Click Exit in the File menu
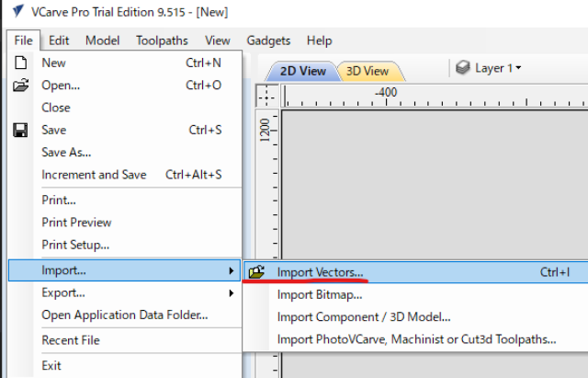588x378 pixels. pyautogui.click(x=51, y=365)
